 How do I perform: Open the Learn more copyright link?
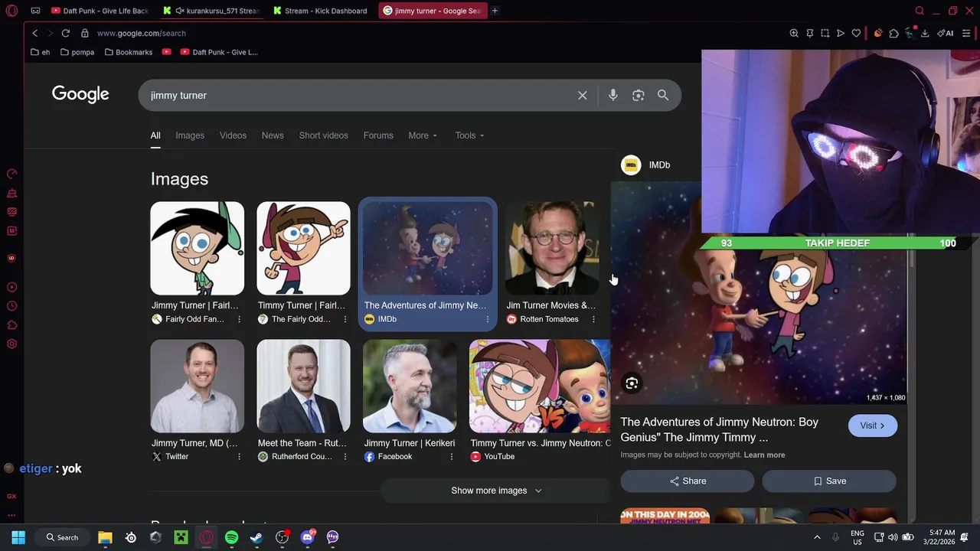764,455
